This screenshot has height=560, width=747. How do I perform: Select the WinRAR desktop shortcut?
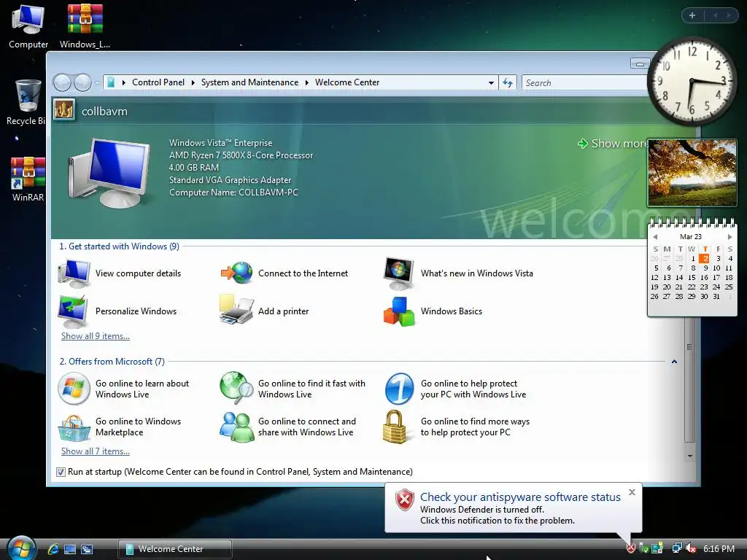coord(28,179)
